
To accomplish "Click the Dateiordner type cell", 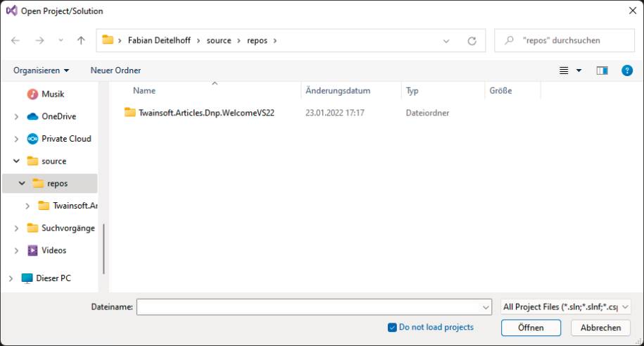I will pyautogui.click(x=427, y=113).
